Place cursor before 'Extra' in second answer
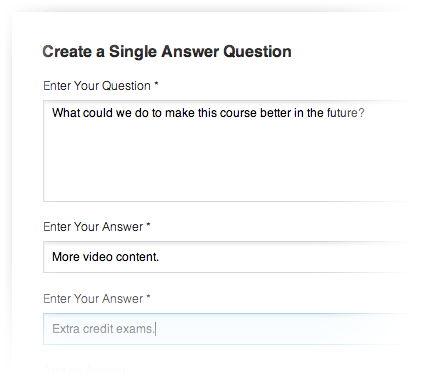The image size is (421, 374). 52,329
